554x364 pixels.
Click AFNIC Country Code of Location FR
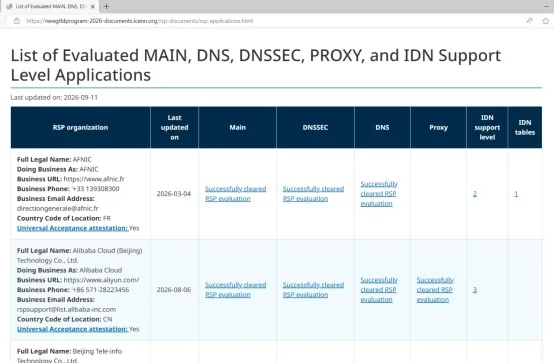tap(64, 218)
